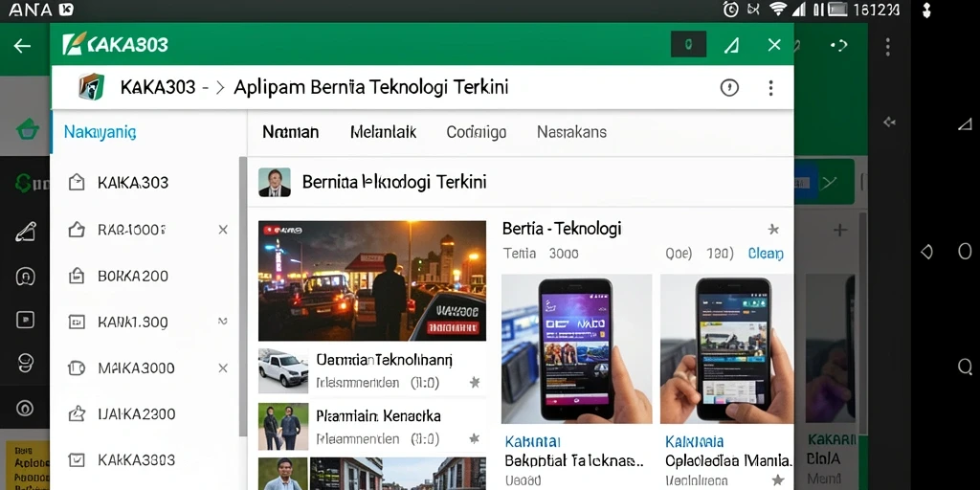Toggle the star next to Bertia - Teknologi

(x=773, y=230)
